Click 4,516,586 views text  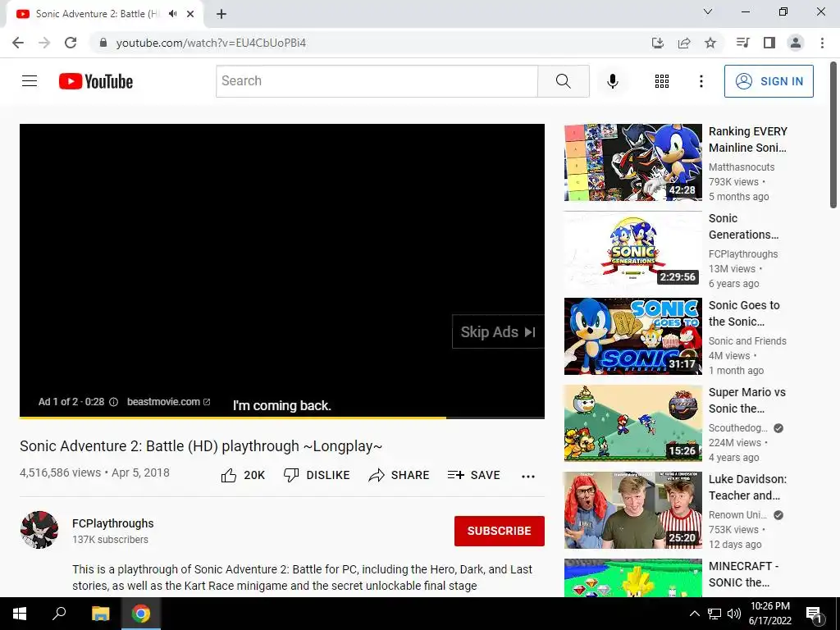point(60,472)
